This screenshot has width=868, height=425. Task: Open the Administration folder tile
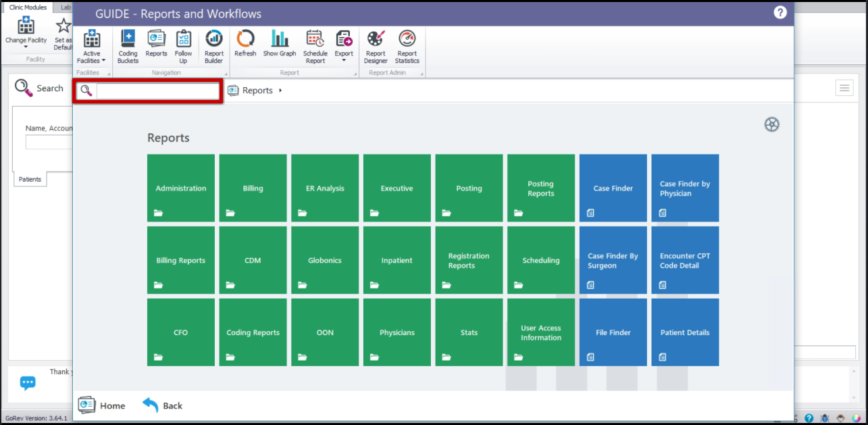(181, 188)
